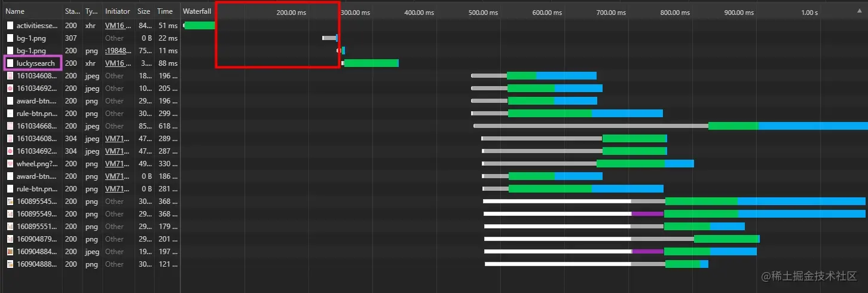Viewport: 868px width, 293px height.
Task: Click icon of rule-btn row with 299 ms
Action: (x=10, y=114)
